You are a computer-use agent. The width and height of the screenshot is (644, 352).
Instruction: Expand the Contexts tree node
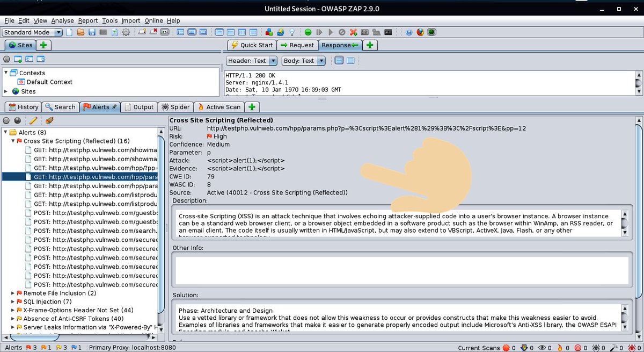point(6,73)
